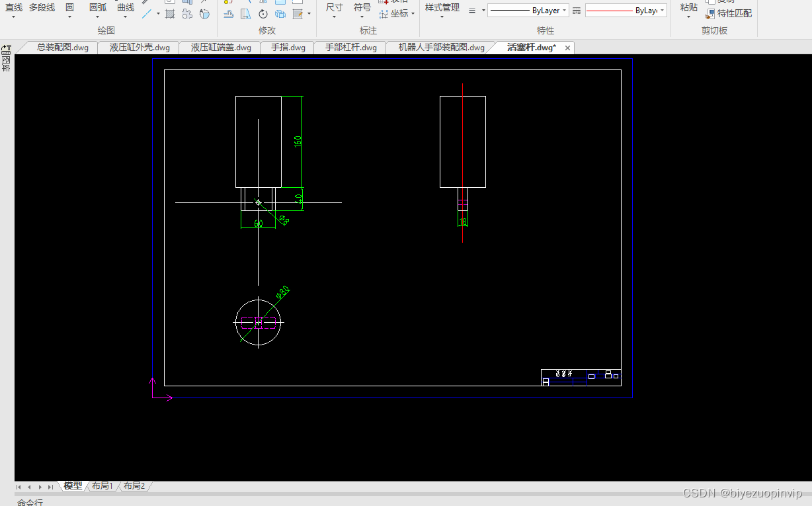Close the 活塞杆.dwg tab
Image resolution: width=812 pixels, height=506 pixels.
point(567,48)
